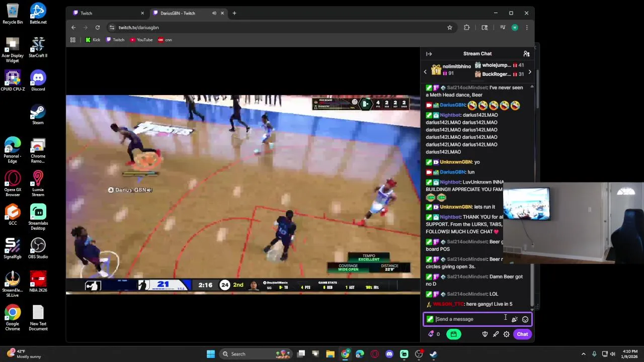The width and height of the screenshot is (644, 362).
Task: Select Lumia Stream desktop icon
Action: point(38,184)
